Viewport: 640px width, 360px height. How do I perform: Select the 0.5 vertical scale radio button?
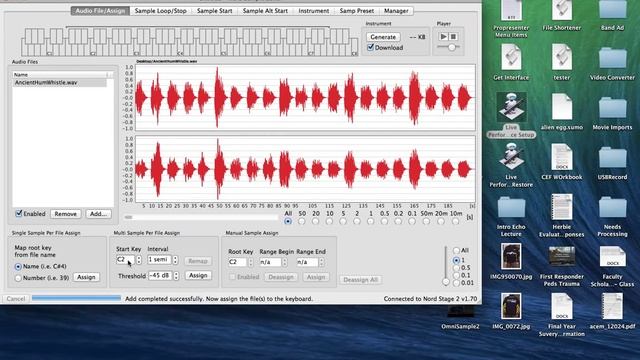(x=456, y=268)
